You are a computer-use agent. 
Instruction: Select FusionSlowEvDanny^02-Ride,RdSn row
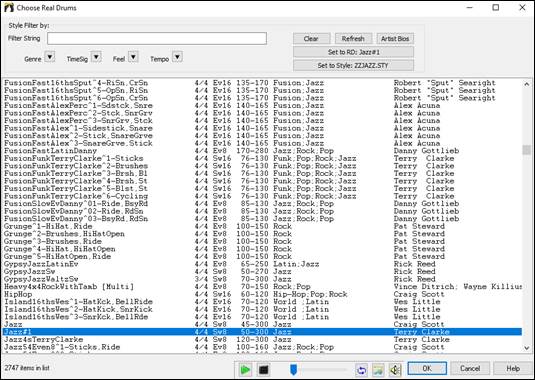tap(262, 211)
